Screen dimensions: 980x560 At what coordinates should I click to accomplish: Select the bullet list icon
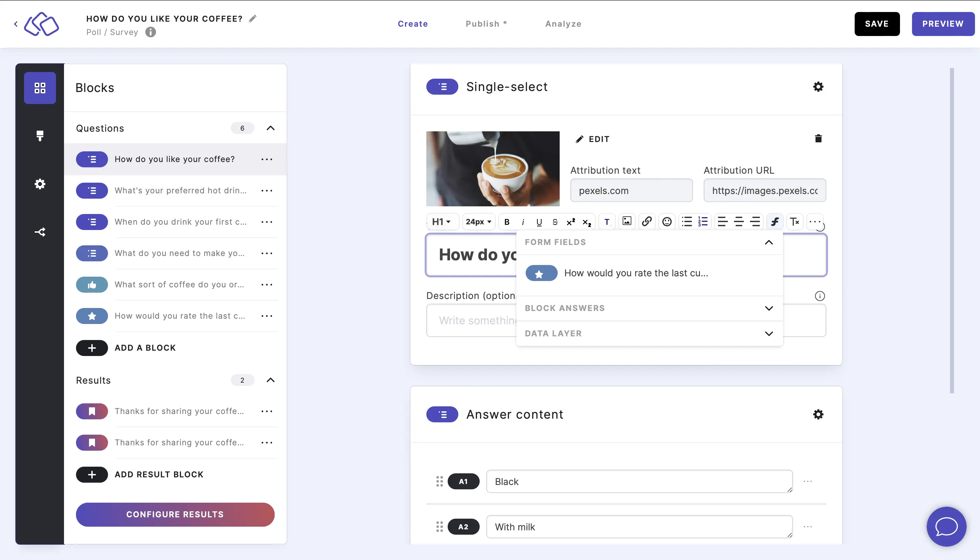686,221
